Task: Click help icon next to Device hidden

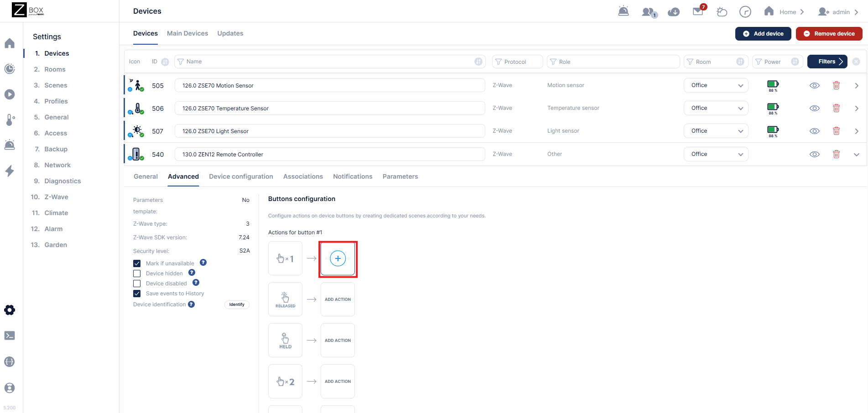Action: coord(192,273)
